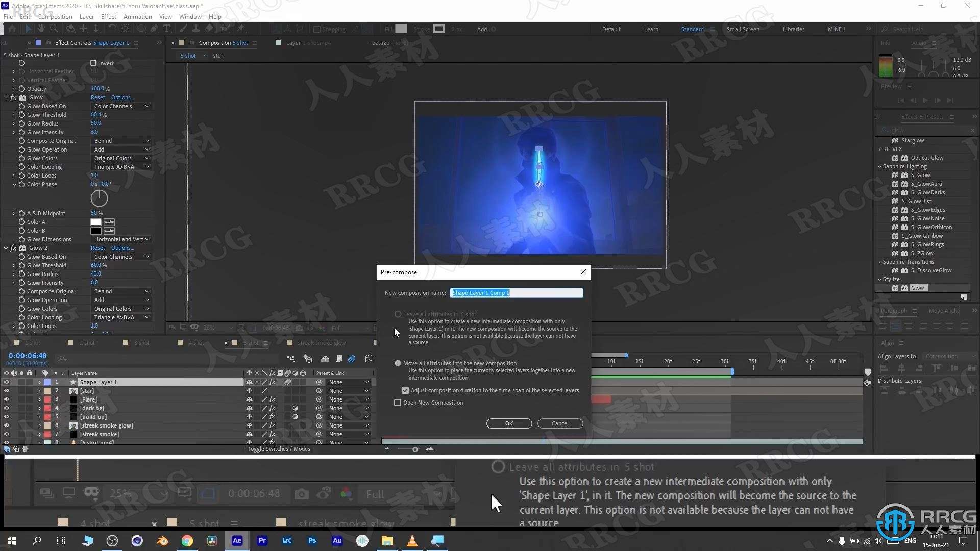This screenshot has width=980, height=551.
Task: Click the Home icon in toolbar
Action: click(12, 29)
